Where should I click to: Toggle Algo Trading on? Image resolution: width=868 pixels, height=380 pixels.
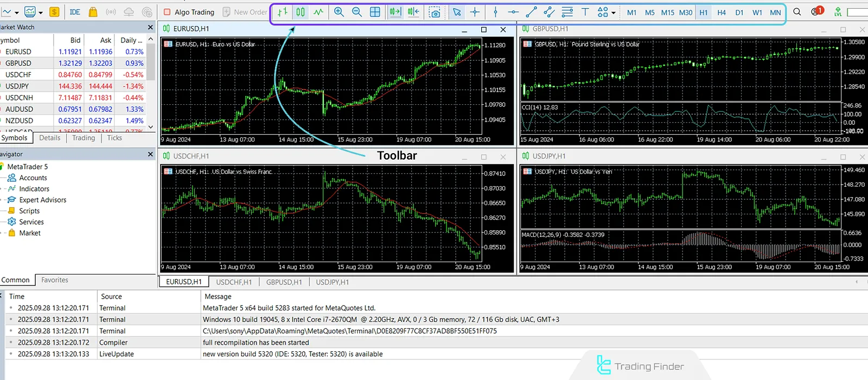tap(189, 12)
